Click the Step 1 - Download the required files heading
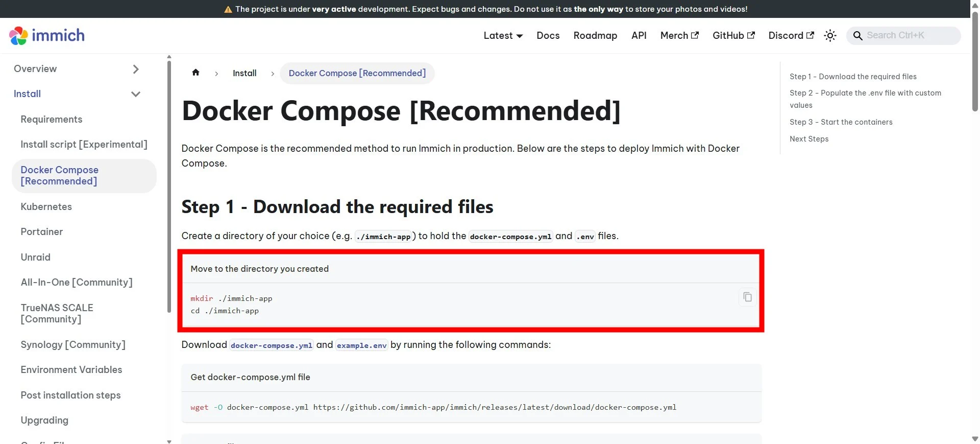Screen dimensions: 980x444 pos(337,207)
